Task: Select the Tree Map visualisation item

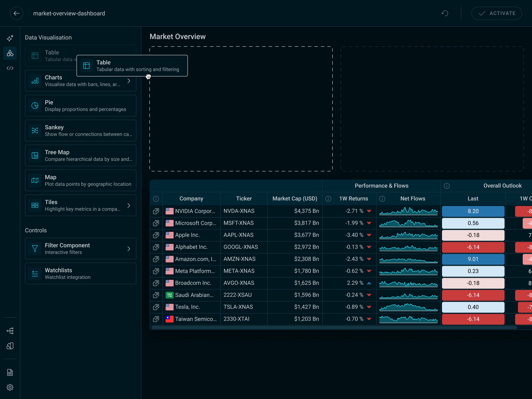Action: point(81,156)
